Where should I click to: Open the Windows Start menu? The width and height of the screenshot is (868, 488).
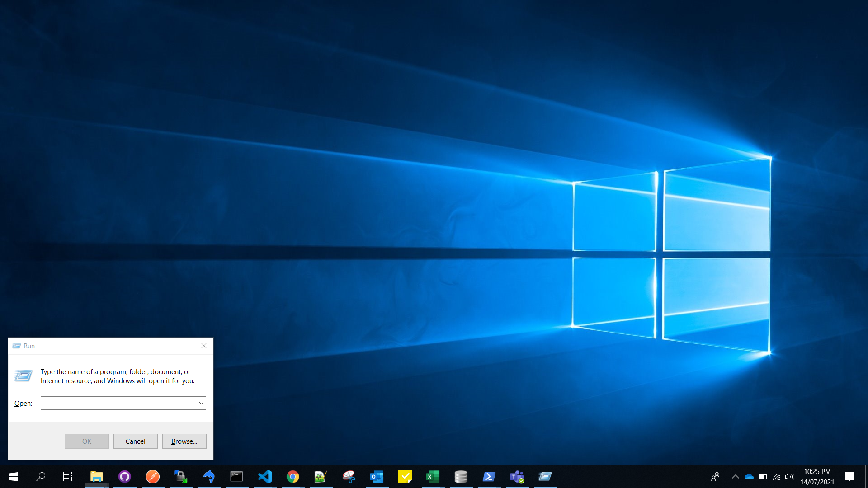point(14,476)
